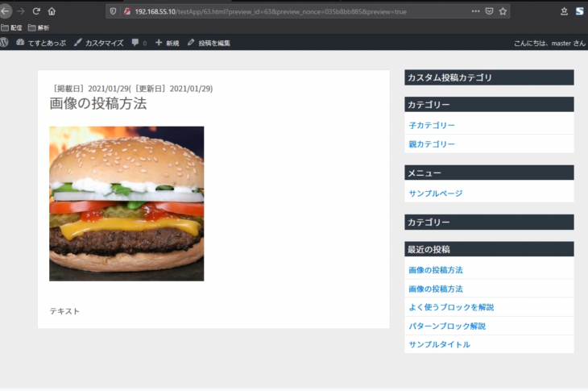The width and height of the screenshot is (588, 391).
Task: Click the 最近の投稿 widget heading
Action: (489, 249)
